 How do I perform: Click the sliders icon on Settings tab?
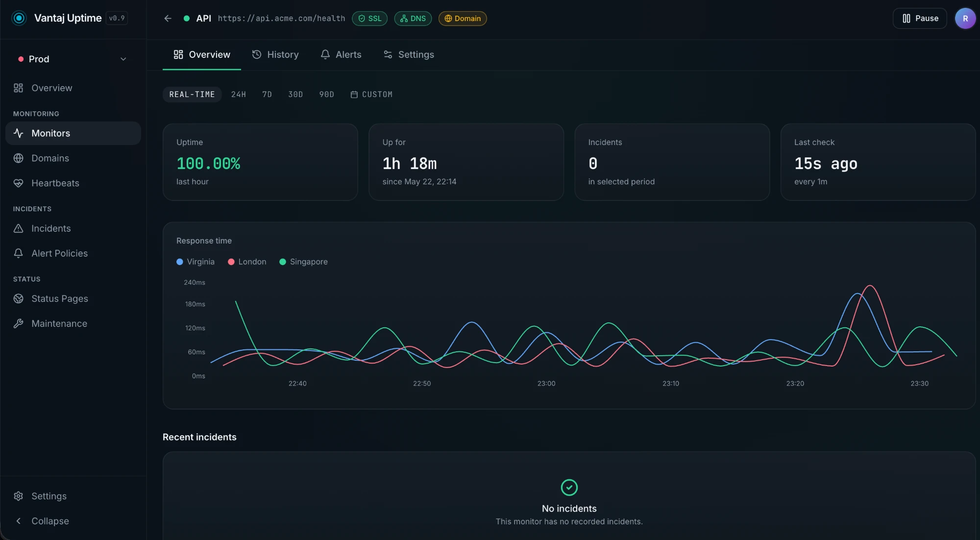pos(388,54)
